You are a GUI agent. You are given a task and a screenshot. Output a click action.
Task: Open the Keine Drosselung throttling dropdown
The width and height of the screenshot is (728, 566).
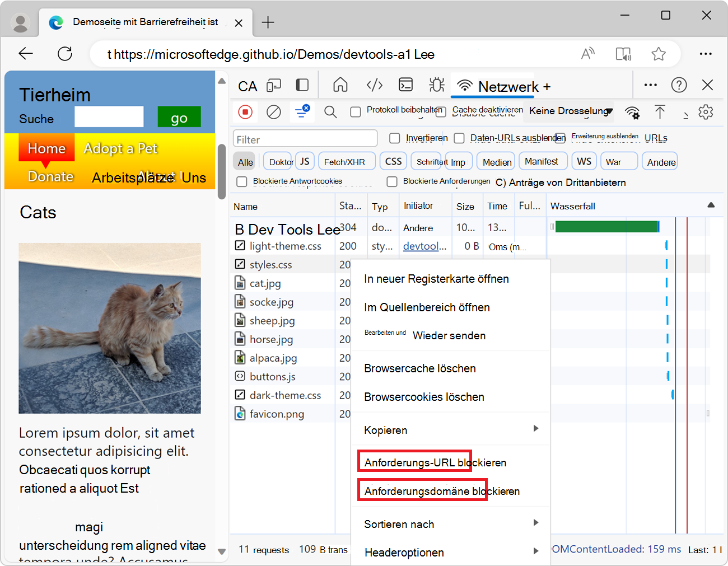[x=567, y=111]
